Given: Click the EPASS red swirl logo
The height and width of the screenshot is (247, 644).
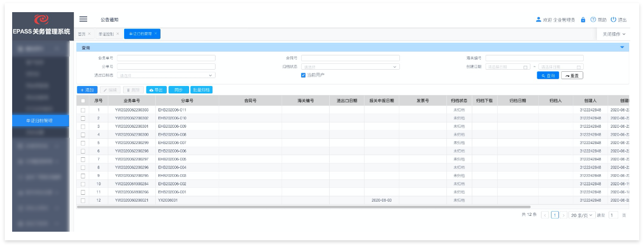Looking at the screenshot, I should [41, 20].
